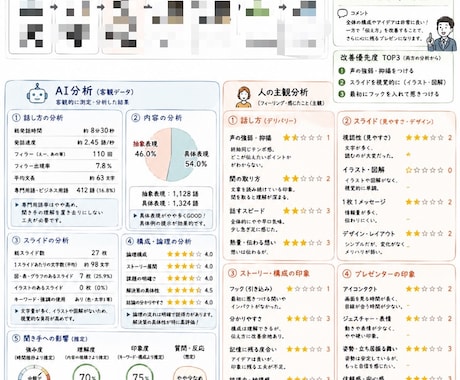Click the 70% circle gauge under 理解度
This screenshot has width=460, height=380.
86,372
